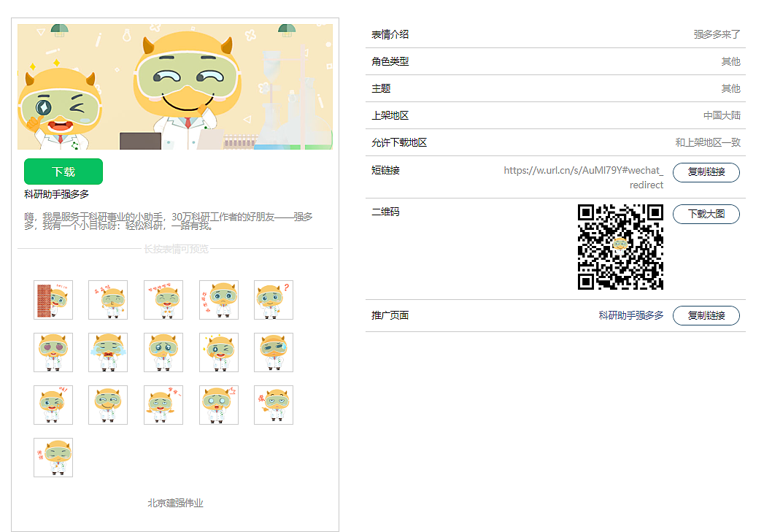Click the QR code image
The image size is (764, 532).
tap(620, 244)
